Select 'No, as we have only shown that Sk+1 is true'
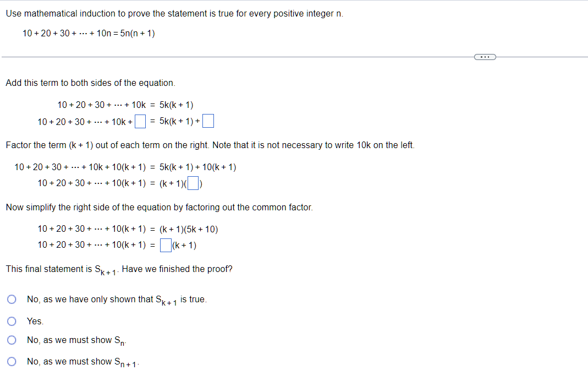This screenshot has width=588, height=370. click(x=12, y=298)
